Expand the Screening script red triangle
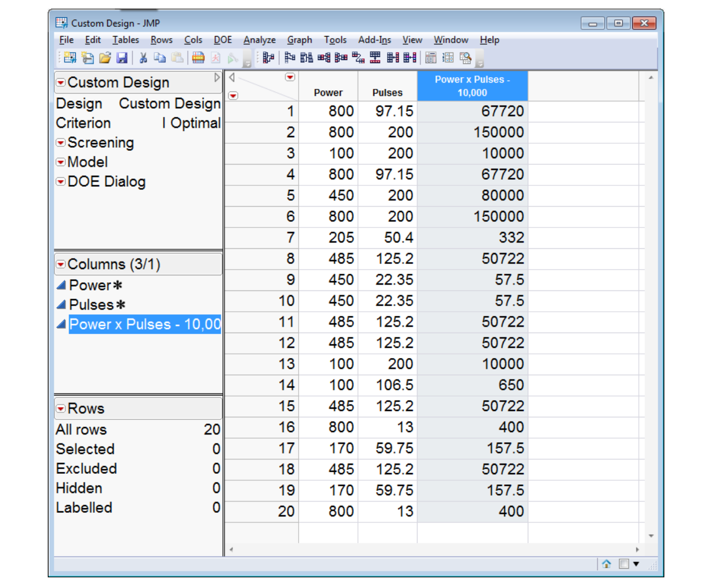 61,143
